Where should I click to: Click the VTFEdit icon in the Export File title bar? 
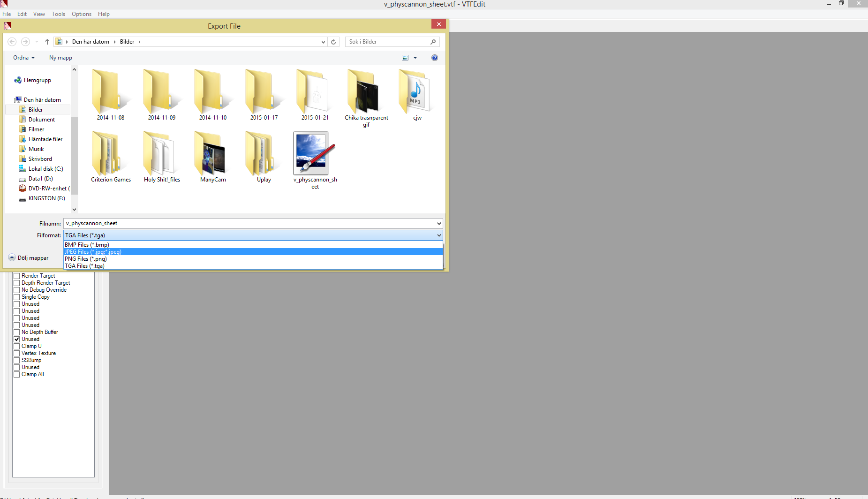8,26
